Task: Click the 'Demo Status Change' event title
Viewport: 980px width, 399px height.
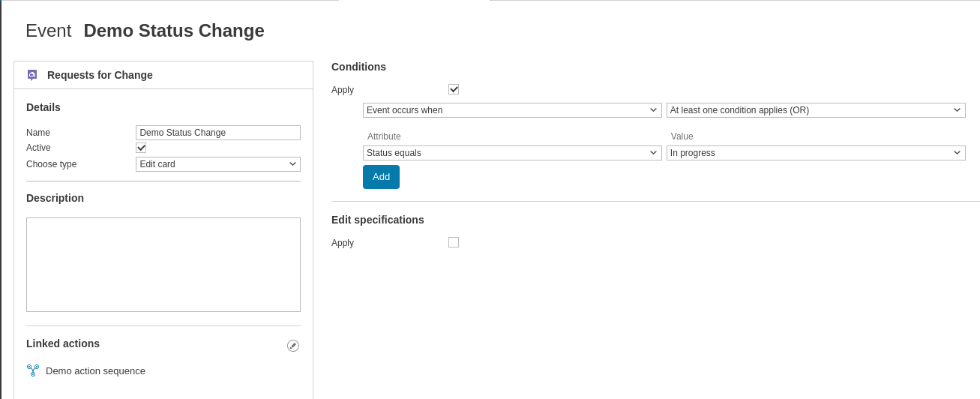Action: click(174, 31)
